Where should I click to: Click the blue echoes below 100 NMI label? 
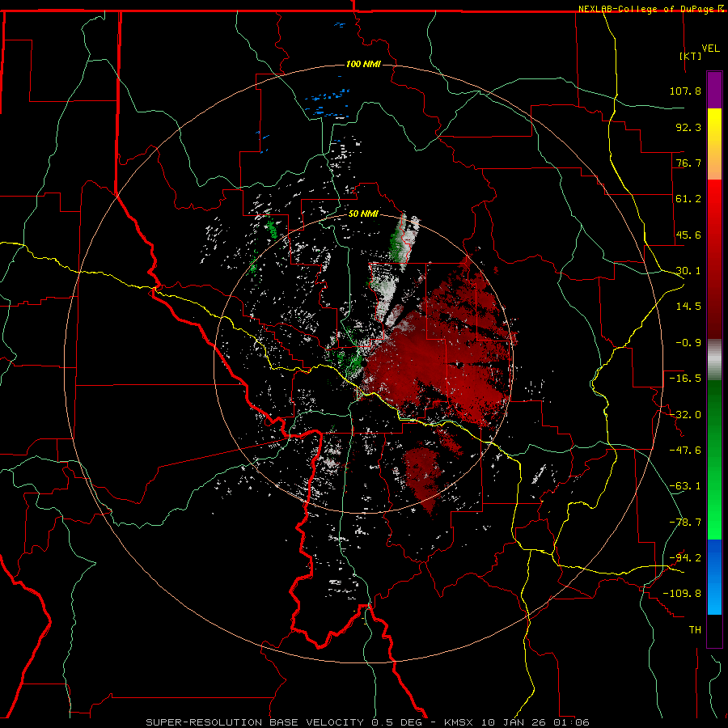[328, 103]
